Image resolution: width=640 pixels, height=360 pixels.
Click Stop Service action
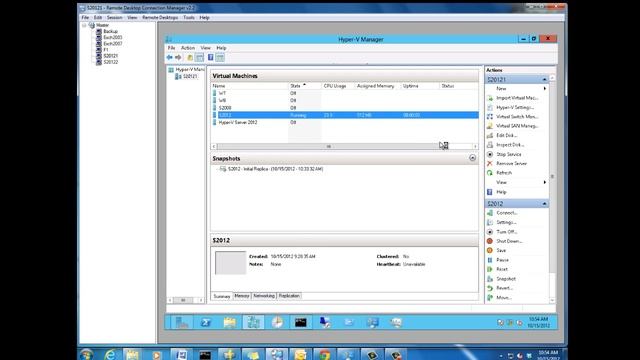pos(508,154)
